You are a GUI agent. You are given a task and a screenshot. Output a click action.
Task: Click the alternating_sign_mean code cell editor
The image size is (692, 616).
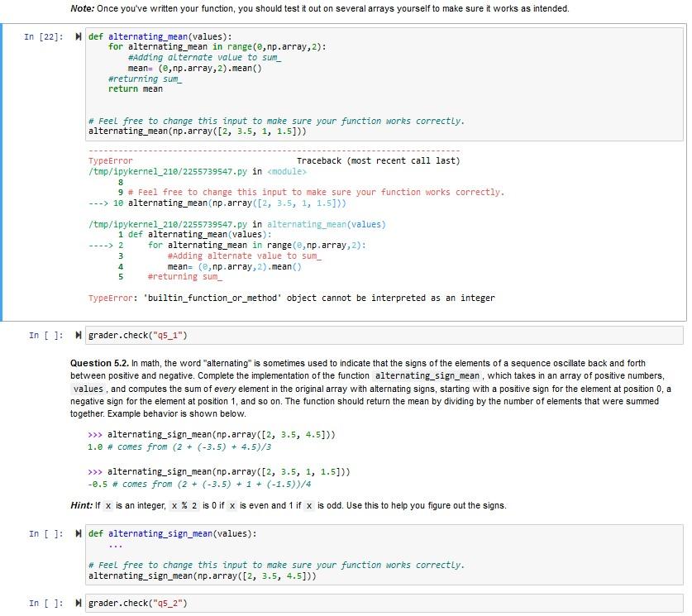click(x=384, y=555)
